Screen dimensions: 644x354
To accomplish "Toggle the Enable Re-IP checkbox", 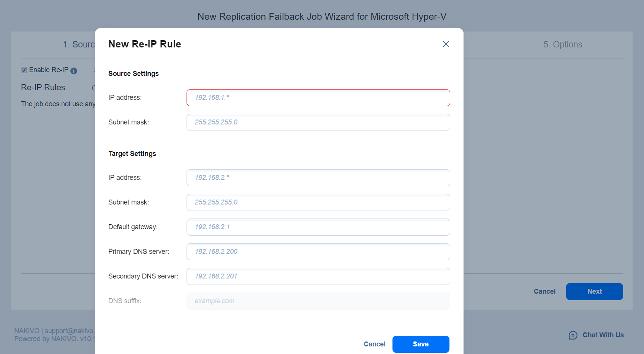I will [24, 70].
